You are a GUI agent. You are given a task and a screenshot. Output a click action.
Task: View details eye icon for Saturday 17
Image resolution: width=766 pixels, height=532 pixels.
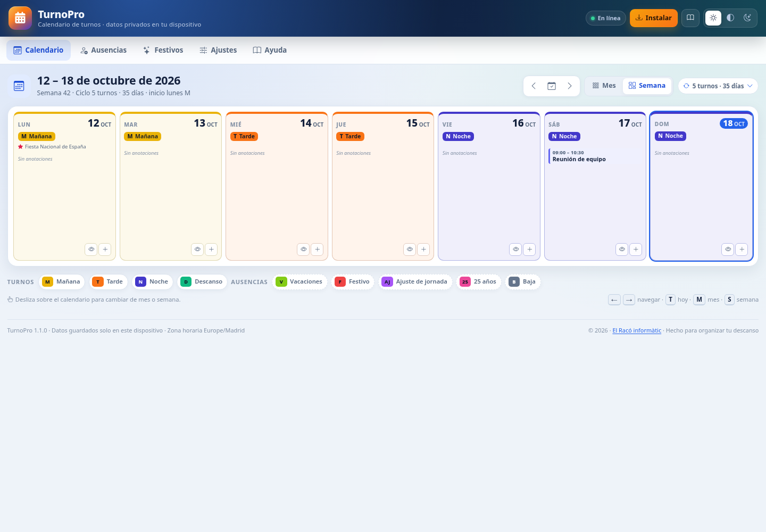(x=622, y=249)
